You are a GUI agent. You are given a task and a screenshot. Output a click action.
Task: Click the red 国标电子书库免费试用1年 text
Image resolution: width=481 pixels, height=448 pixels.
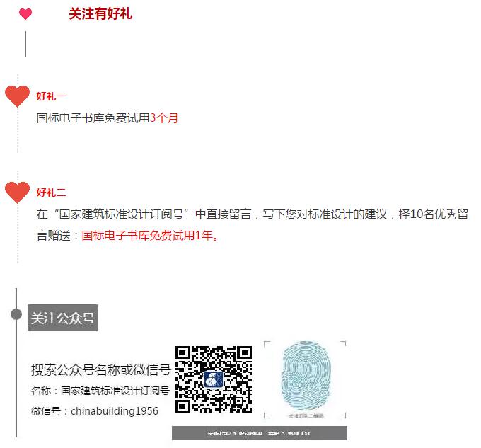[147, 236]
